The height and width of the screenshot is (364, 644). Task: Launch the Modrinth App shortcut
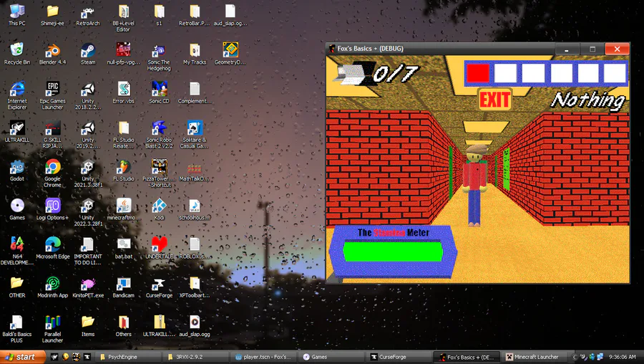tap(52, 287)
